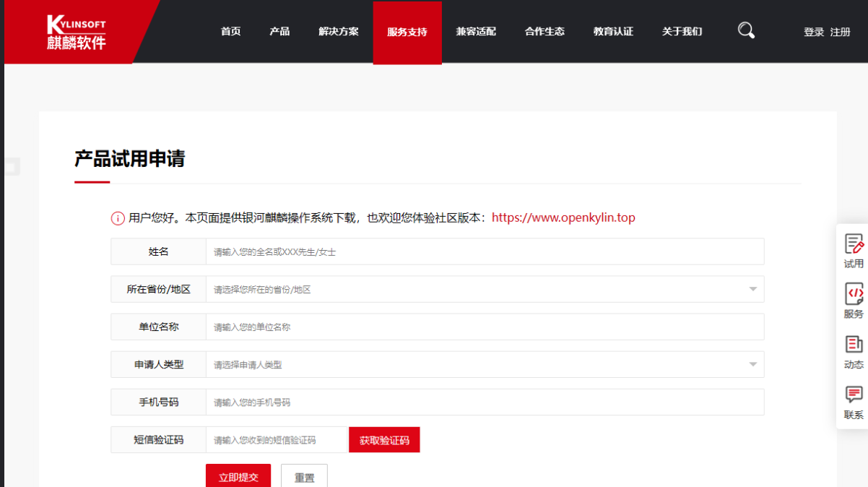Select the 产品 navigation item
This screenshot has height=487, width=868.
click(279, 32)
